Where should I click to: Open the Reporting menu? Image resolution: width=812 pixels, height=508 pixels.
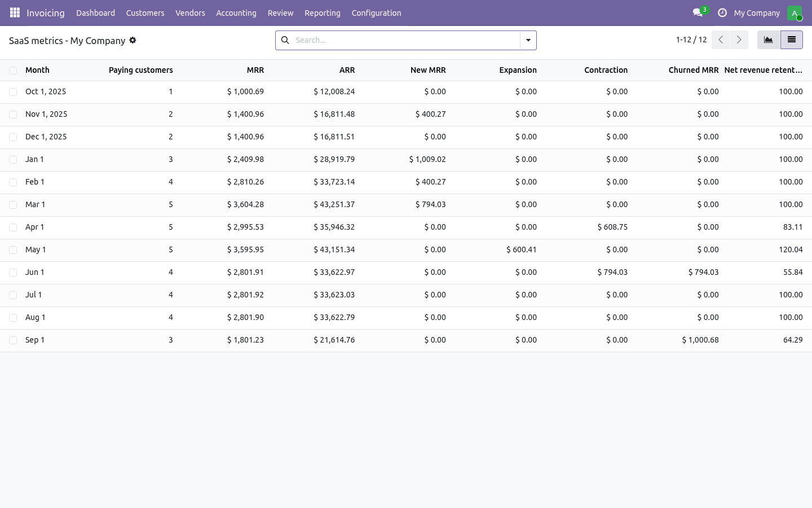(323, 13)
